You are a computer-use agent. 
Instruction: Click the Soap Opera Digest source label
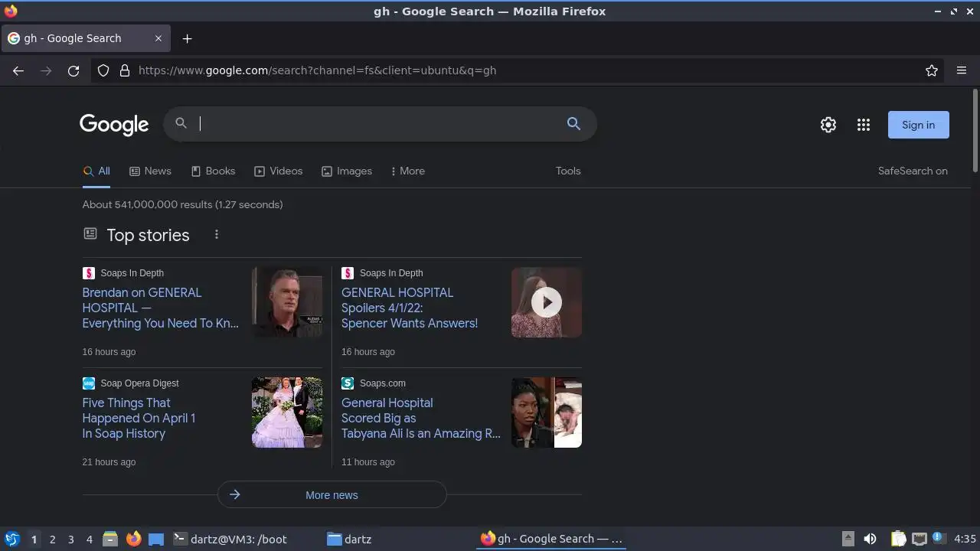139,383
